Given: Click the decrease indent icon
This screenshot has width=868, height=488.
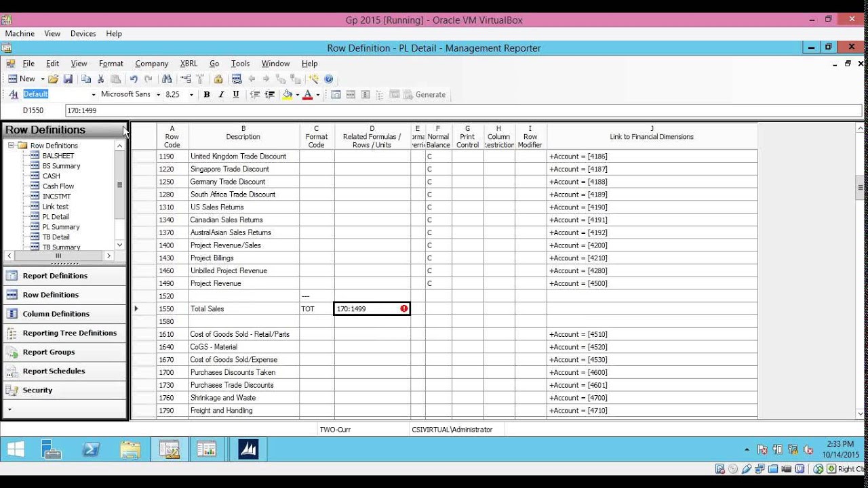Looking at the screenshot, I should coord(255,95).
